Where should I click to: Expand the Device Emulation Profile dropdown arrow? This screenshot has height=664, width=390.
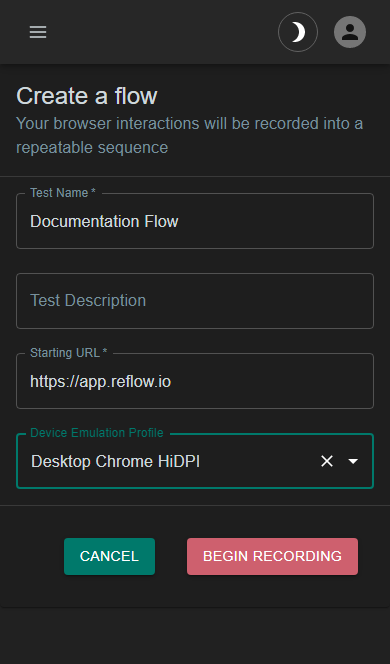click(353, 461)
